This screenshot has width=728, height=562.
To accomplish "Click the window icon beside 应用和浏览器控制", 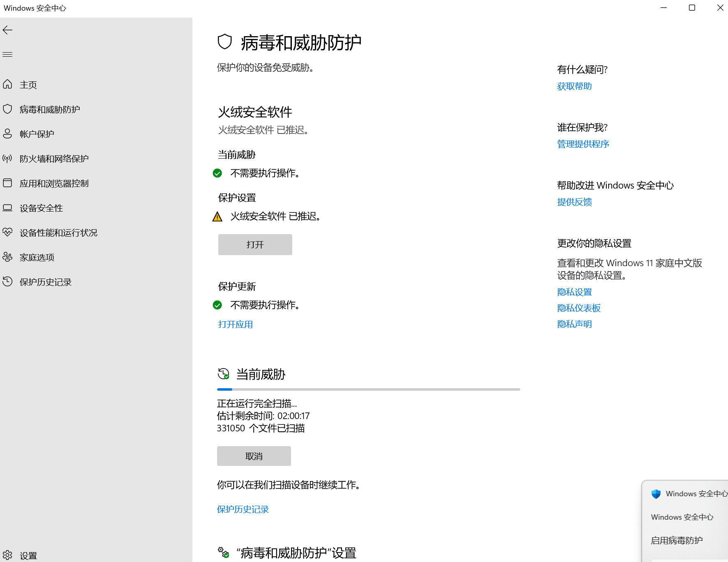I will point(7,183).
